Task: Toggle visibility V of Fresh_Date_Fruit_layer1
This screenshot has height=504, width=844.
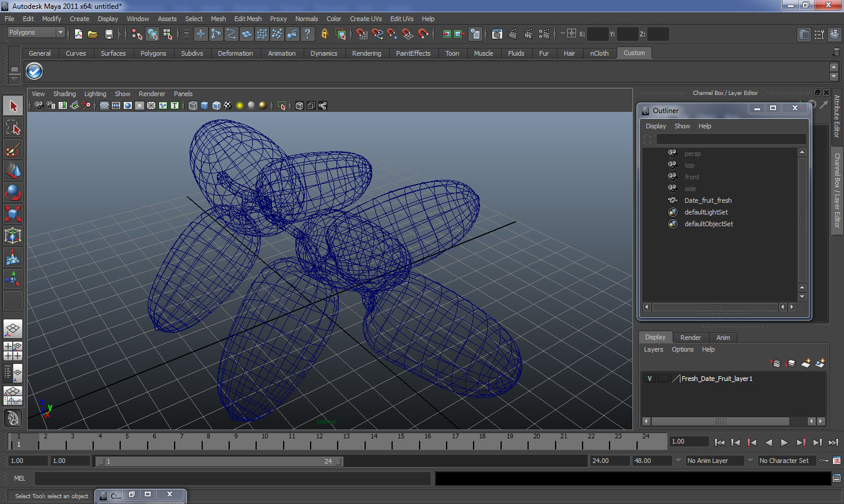Action: [649, 379]
